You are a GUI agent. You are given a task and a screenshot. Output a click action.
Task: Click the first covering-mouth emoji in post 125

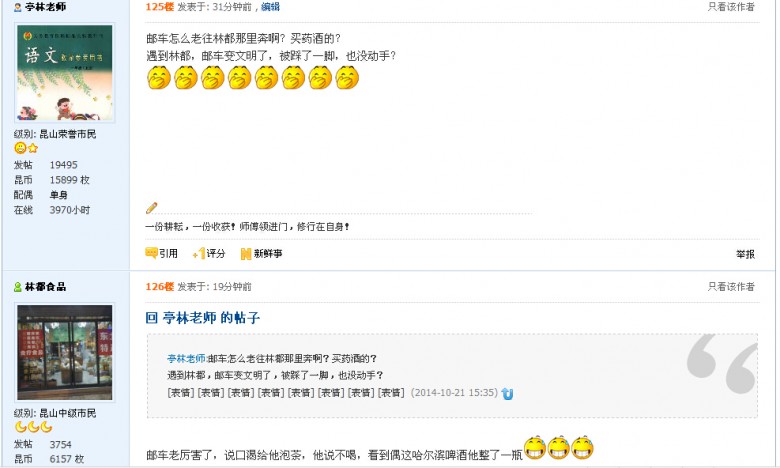click(x=159, y=78)
